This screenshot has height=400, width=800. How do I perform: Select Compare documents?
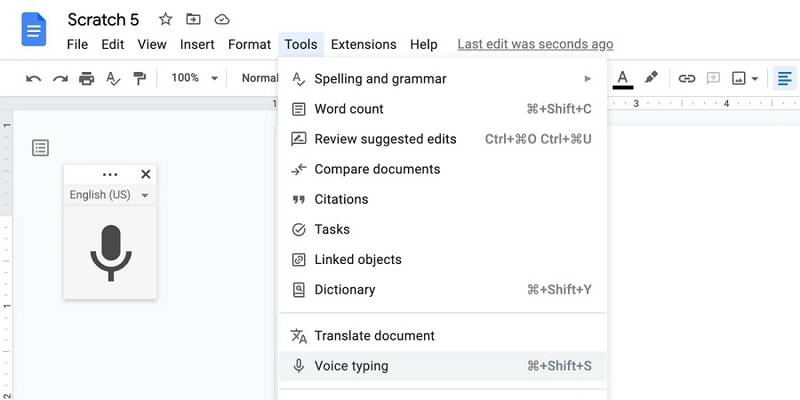tap(442, 169)
